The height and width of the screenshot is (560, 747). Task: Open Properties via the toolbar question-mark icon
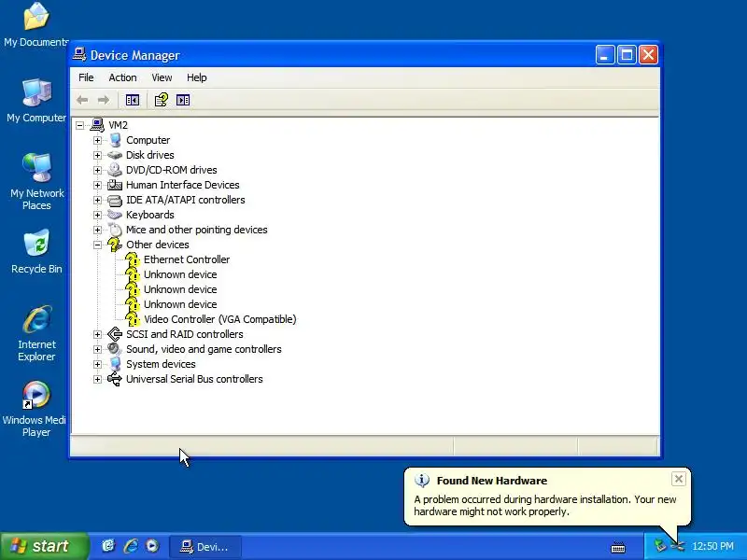[x=161, y=100]
